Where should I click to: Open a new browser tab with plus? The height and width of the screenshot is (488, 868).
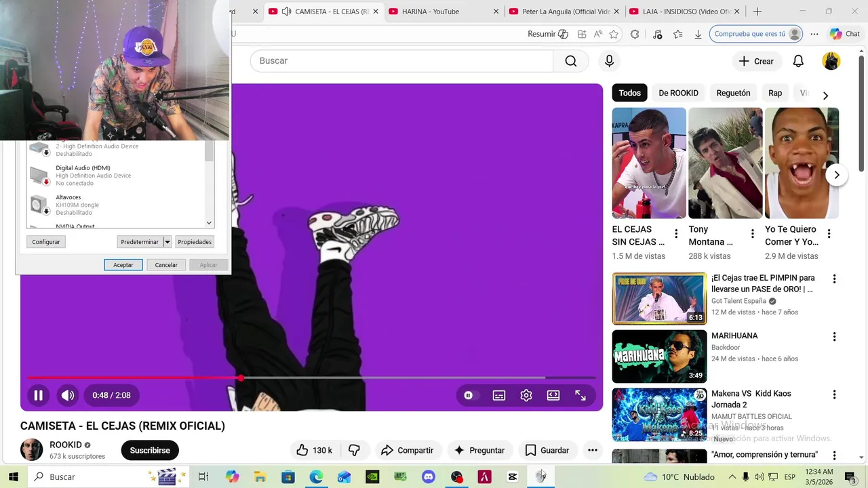757,12
